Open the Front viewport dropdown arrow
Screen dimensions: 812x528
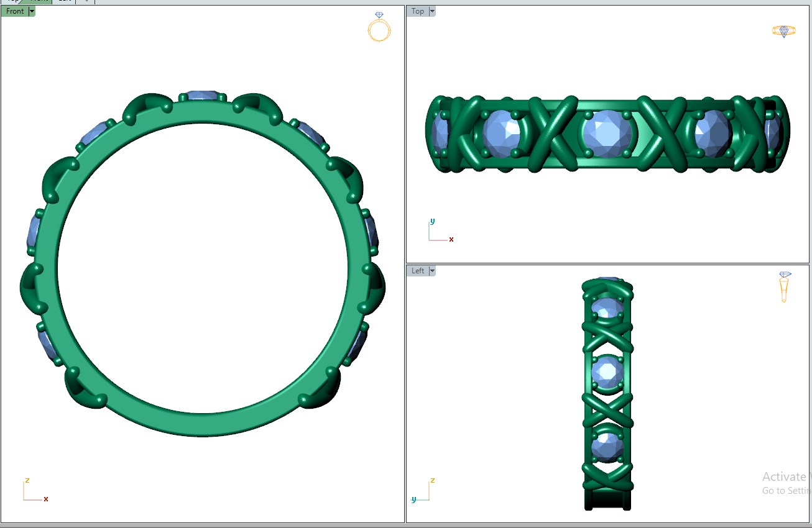(32, 11)
